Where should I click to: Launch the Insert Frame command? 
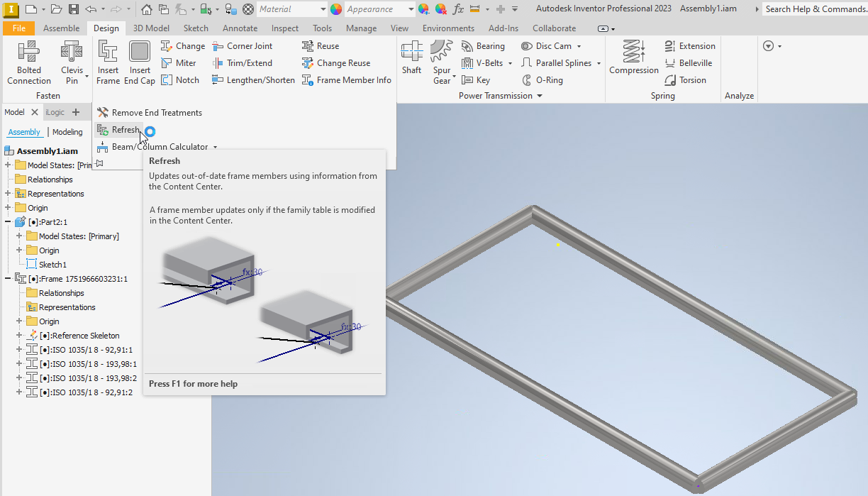[x=108, y=62]
